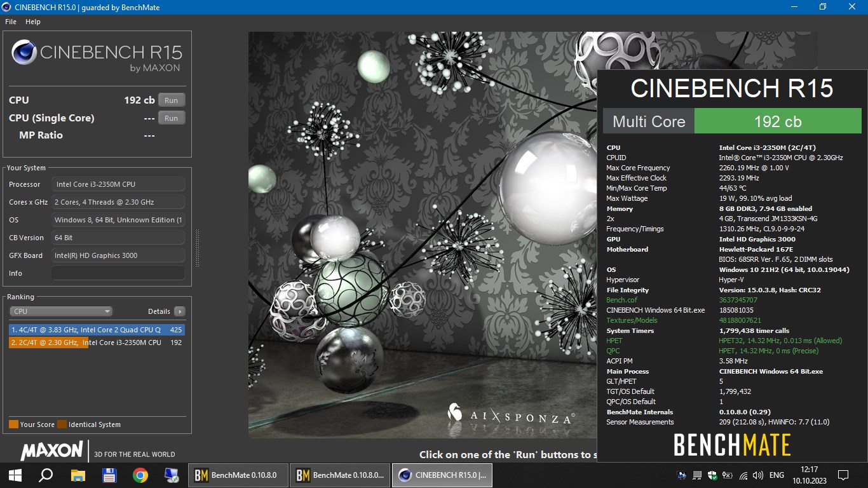This screenshot has width=868, height=488.
Task: Open the Action Center notifications icon
Action: tap(843, 475)
